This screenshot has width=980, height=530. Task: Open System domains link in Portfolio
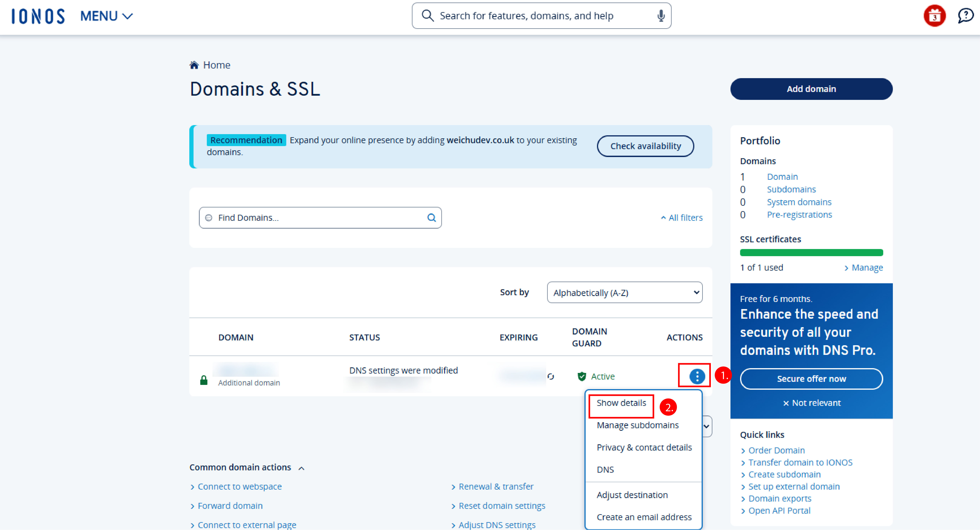[x=799, y=202]
